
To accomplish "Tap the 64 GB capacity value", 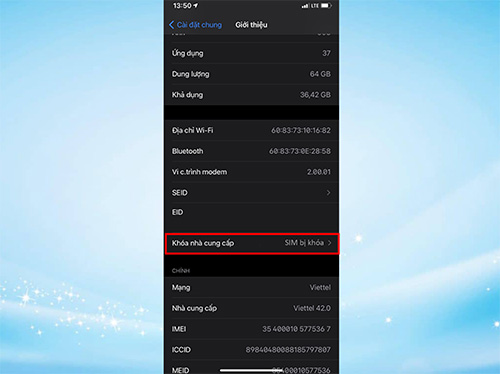I will (x=320, y=74).
